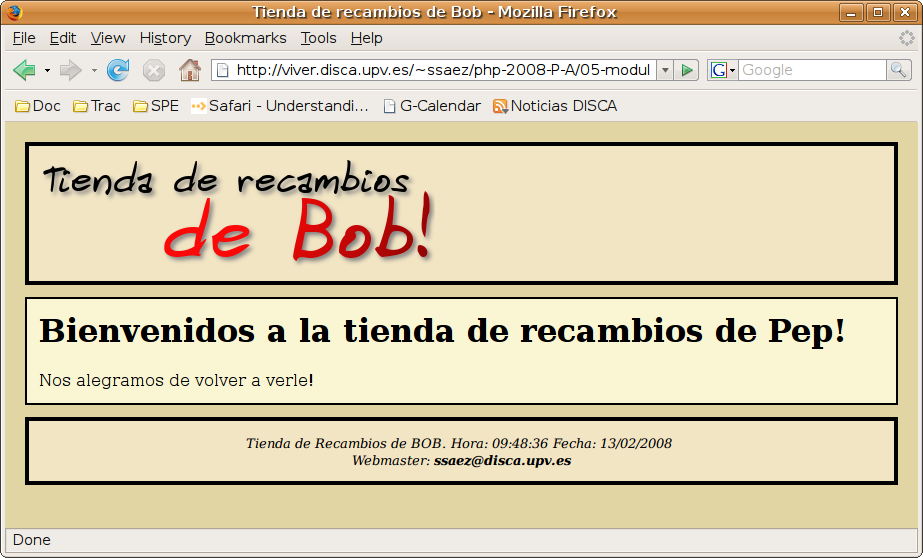
Task: Open the History menu
Action: pyautogui.click(x=165, y=38)
